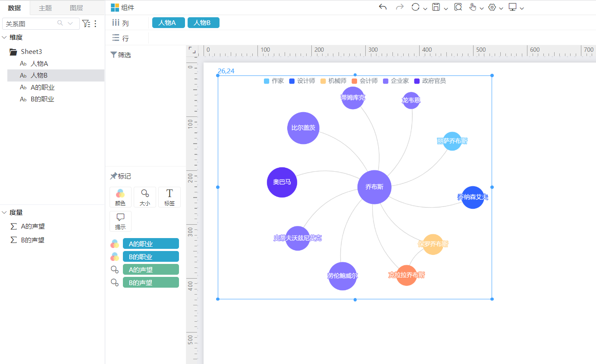
Task: Click the 标签 label mark button
Action: (x=169, y=197)
